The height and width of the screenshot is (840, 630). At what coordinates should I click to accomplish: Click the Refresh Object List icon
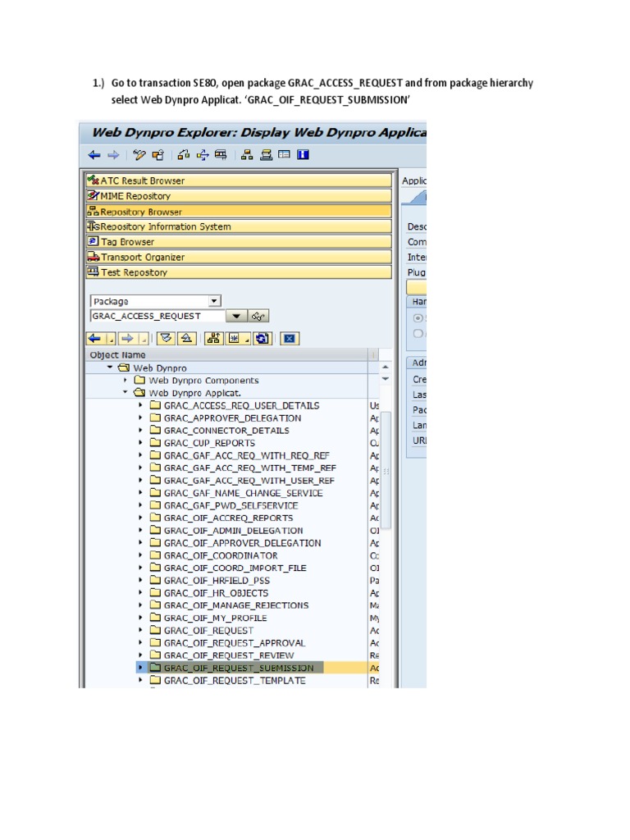(262, 339)
